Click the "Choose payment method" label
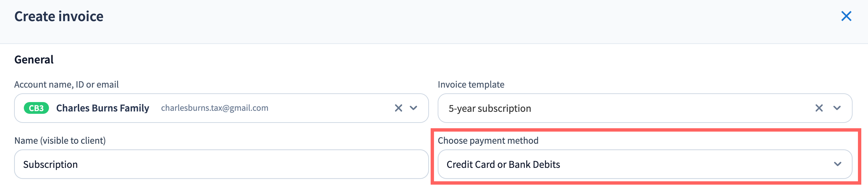Viewport: 868px width, 188px height. tap(488, 140)
